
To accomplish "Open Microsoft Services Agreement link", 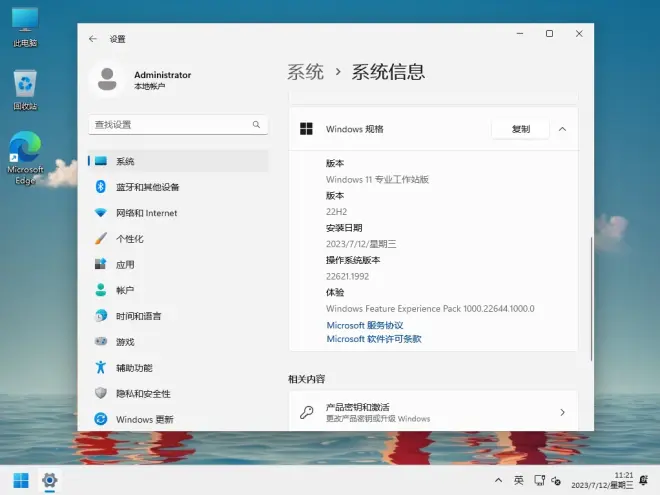I will [x=365, y=325].
